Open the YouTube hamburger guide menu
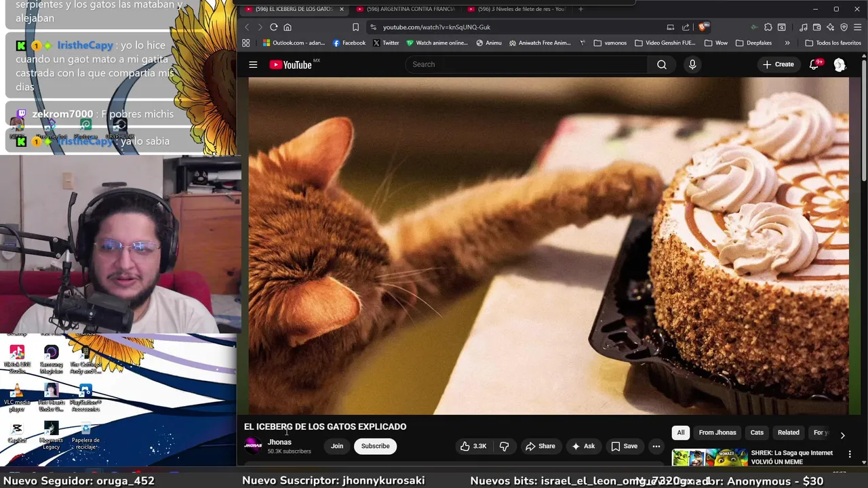This screenshot has height=488, width=868. 253,64
